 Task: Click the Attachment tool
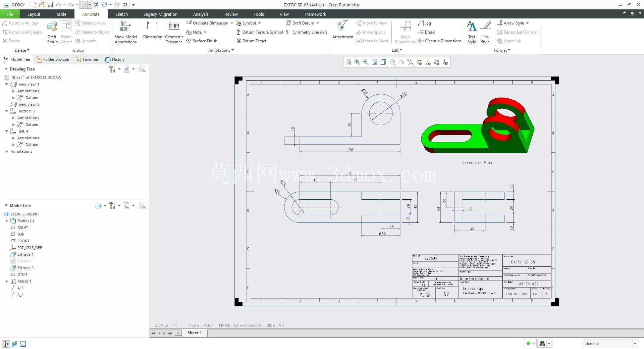(343, 30)
